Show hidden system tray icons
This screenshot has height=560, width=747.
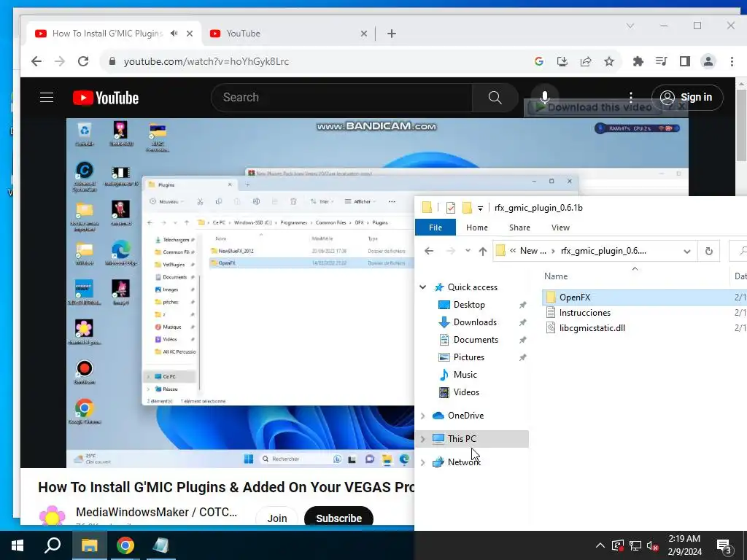pyautogui.click(x=600, y=545)
